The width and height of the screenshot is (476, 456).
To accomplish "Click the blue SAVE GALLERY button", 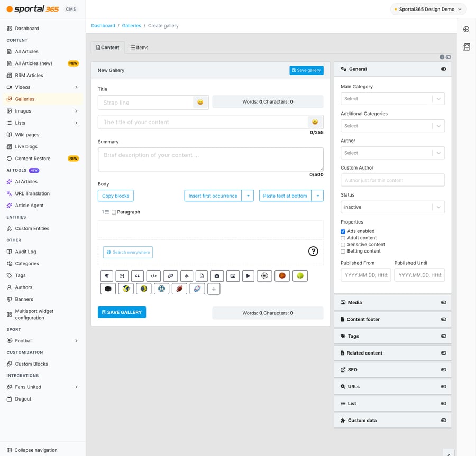I will coord(122,312).
